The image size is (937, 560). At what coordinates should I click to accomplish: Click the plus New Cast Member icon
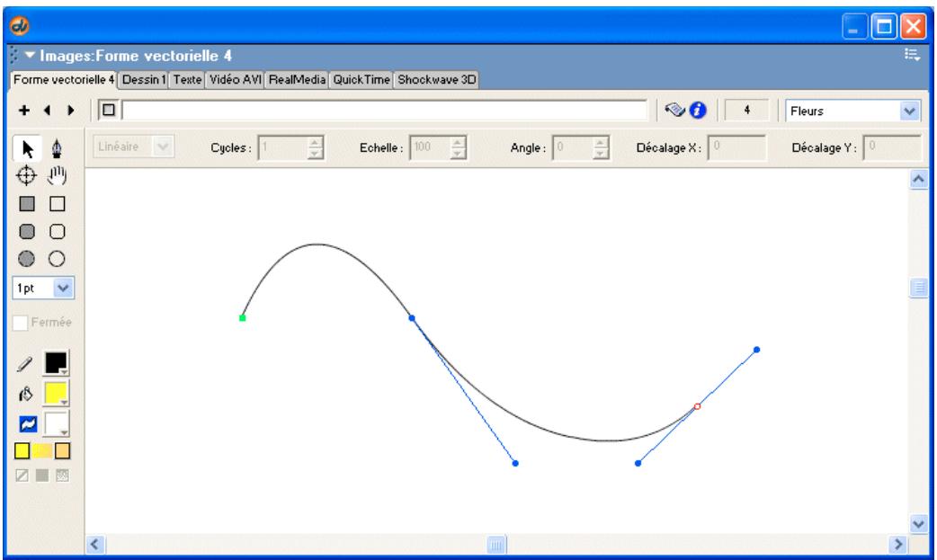tap(23, 110)
